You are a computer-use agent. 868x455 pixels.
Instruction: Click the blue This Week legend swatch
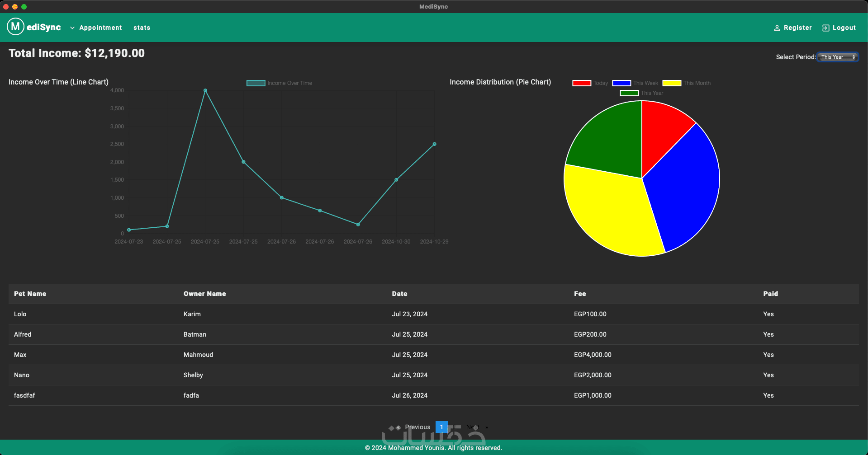[x=621, y=83]
